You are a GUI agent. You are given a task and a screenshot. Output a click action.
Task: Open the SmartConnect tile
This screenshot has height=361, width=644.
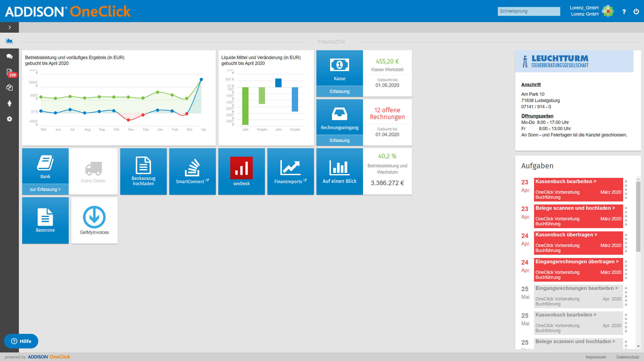click(x=192, y=171)
